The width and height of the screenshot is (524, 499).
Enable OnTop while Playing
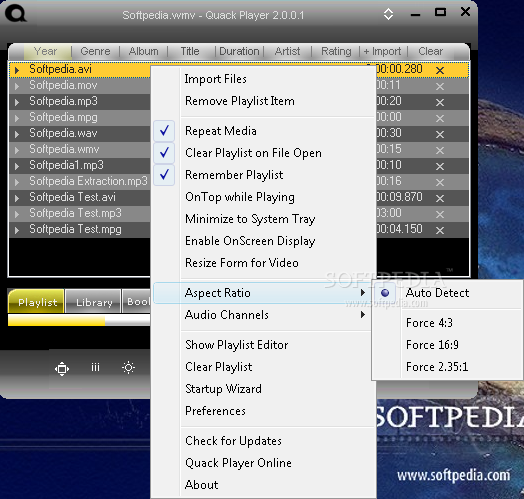(264, 197)
